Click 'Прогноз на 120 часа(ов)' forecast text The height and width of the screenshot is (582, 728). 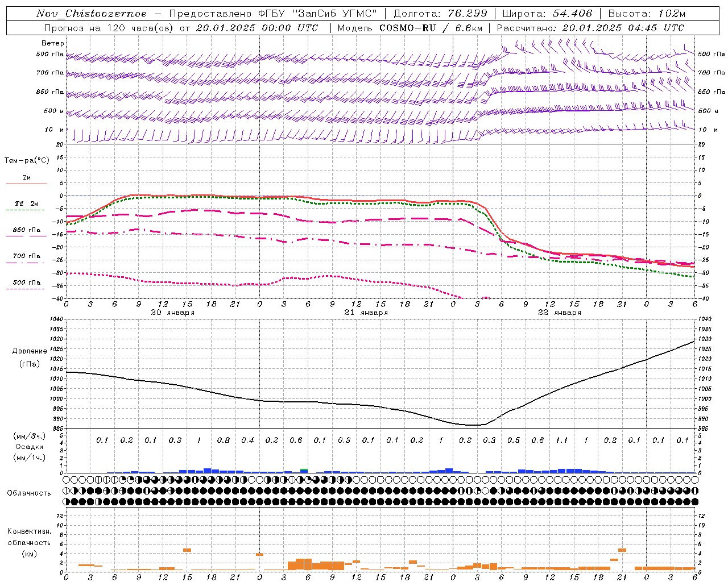109,28
